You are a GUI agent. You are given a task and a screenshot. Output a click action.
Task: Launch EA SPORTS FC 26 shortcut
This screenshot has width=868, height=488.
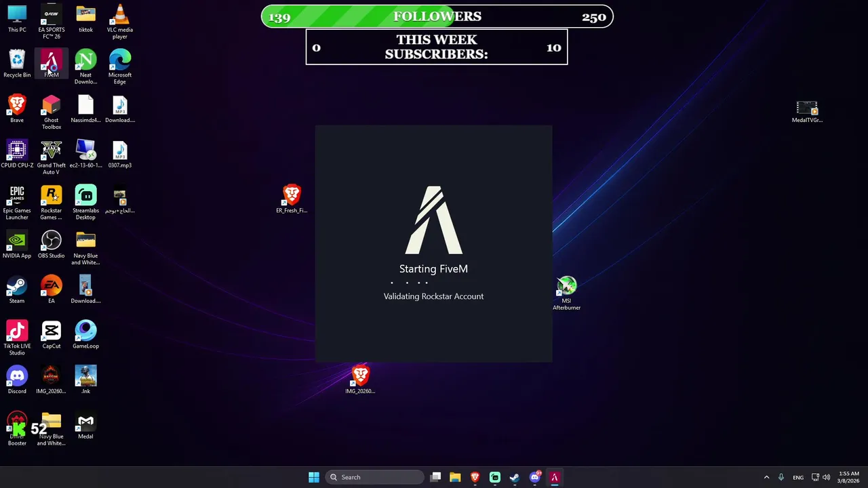tap(52, 22)
